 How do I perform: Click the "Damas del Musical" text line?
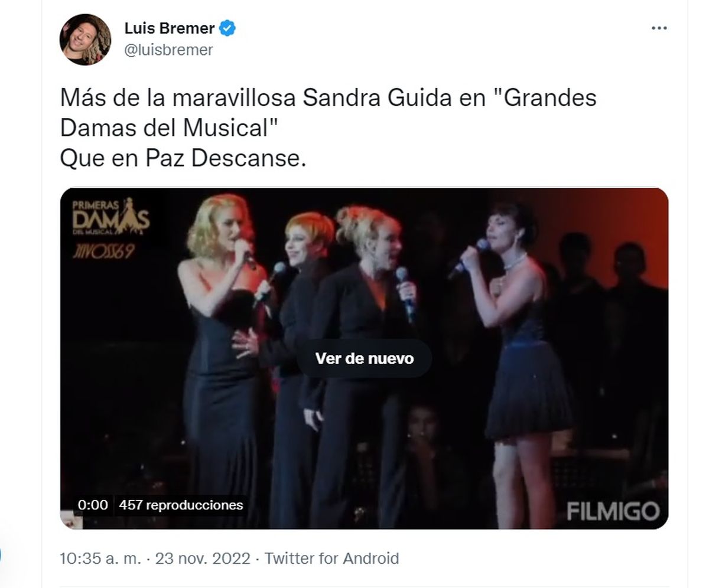(169, 128)
